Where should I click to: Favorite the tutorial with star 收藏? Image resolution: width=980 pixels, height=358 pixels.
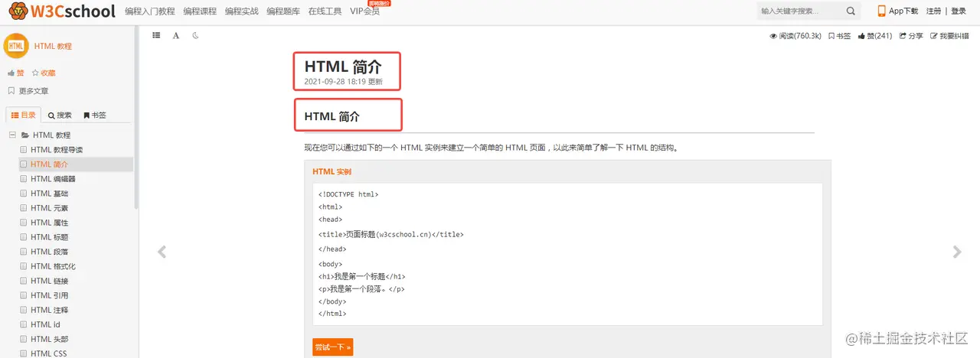click(44, 73)
